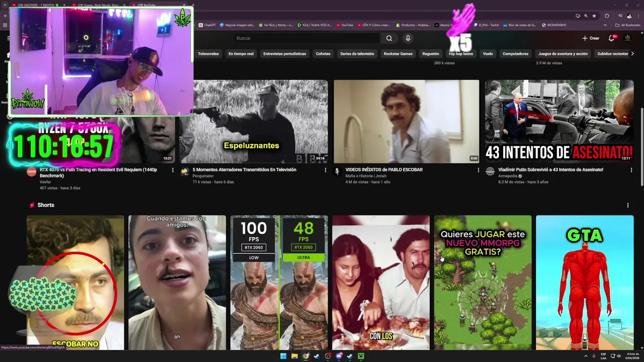This screenshot has height=362, width=644.
Task: Open the El_Pitti - Twitch bookmark
Action: (x=487, y=25)
